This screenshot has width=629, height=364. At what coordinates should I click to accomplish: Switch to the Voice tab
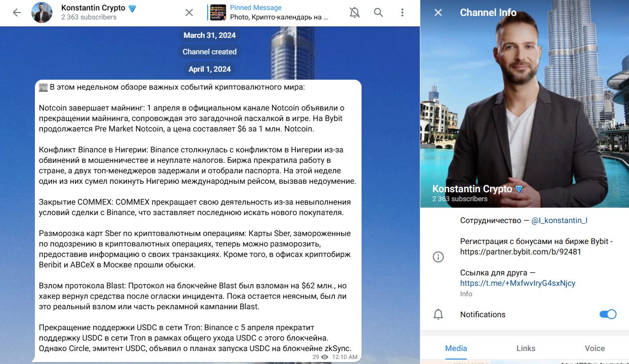tap(595, 349)
